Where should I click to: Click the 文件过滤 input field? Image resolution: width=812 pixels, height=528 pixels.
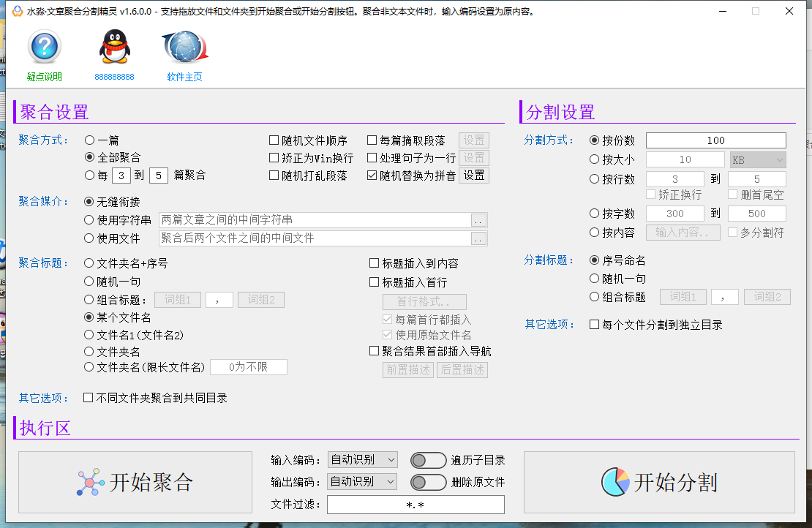click(x=416, y=505)
